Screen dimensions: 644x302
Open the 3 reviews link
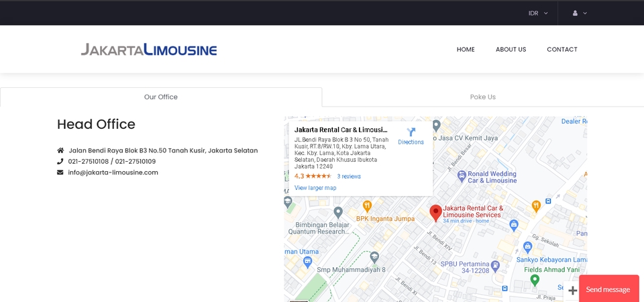[x=349, y=177]
